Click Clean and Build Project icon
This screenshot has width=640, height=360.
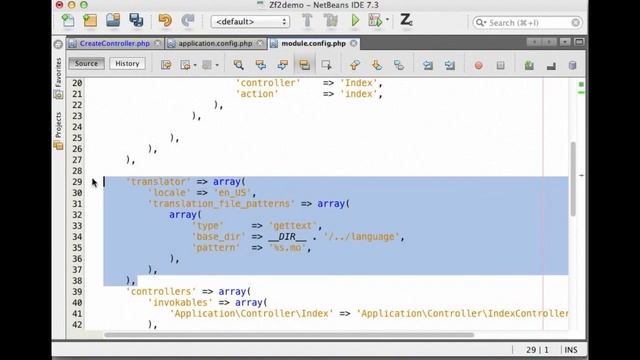[x=331, y=20]
